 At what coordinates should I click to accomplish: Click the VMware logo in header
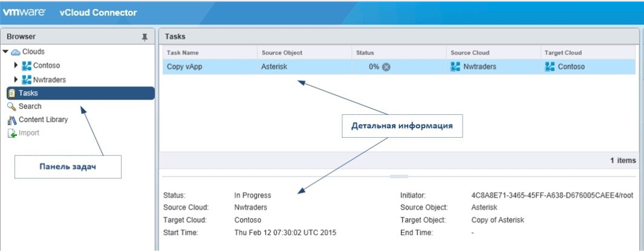24,12
